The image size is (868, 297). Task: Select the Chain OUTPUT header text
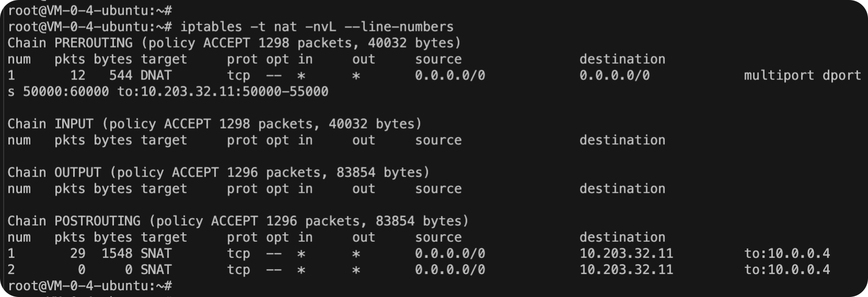[54, 173]
